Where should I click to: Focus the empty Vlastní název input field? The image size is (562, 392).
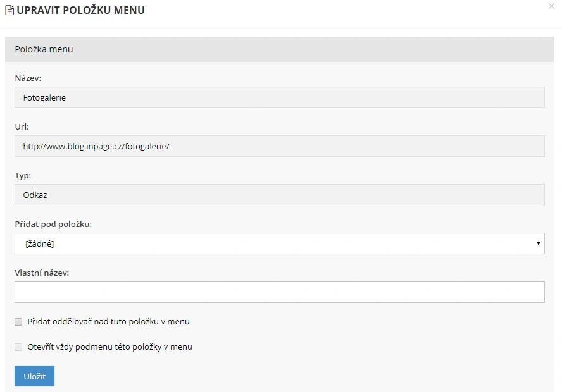279,292
